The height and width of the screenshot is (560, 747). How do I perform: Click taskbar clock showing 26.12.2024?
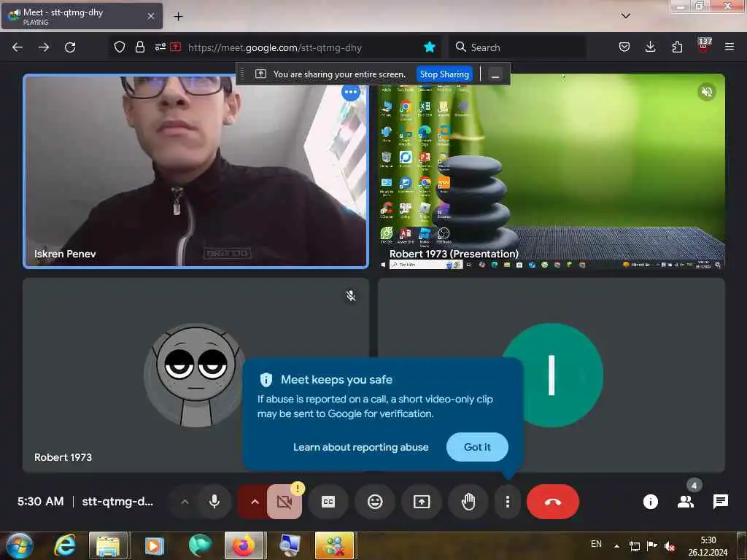708,546
